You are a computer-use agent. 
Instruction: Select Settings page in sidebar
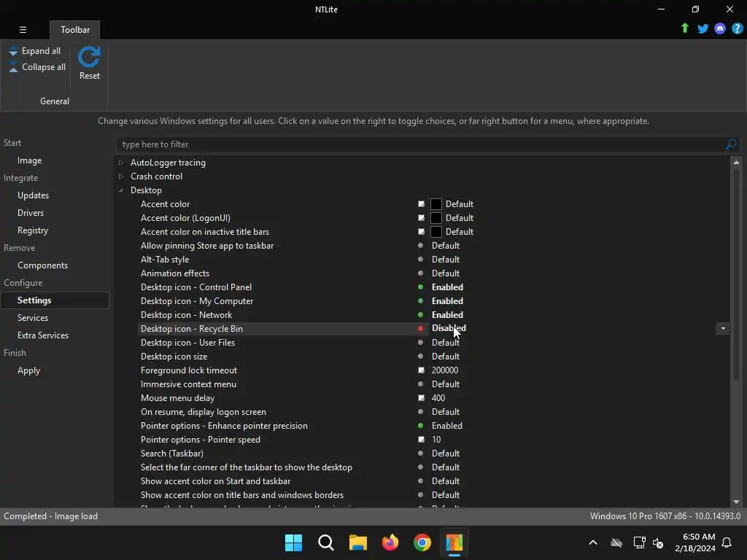click(x=55, y=300)
